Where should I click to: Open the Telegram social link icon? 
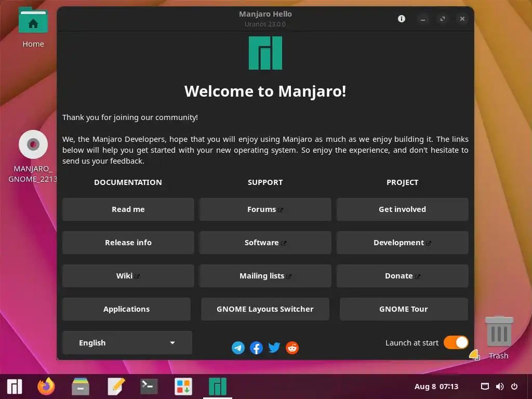[x=238, y=348]
